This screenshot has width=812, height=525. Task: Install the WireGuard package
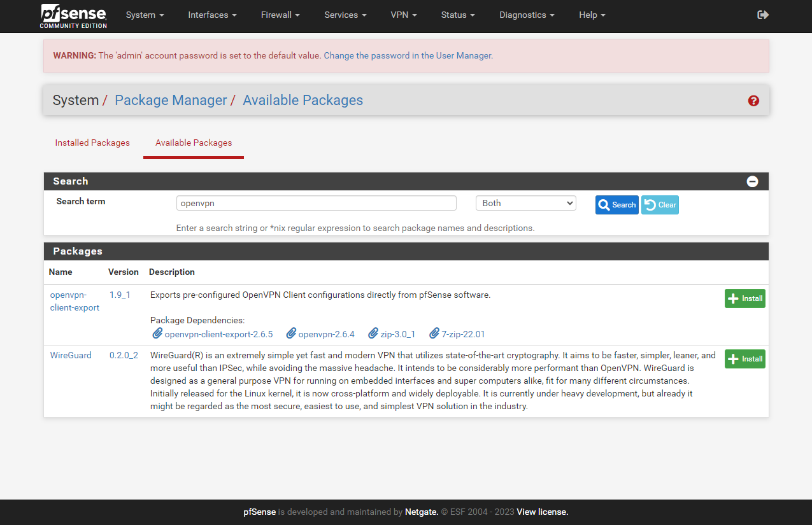(744, 358)
